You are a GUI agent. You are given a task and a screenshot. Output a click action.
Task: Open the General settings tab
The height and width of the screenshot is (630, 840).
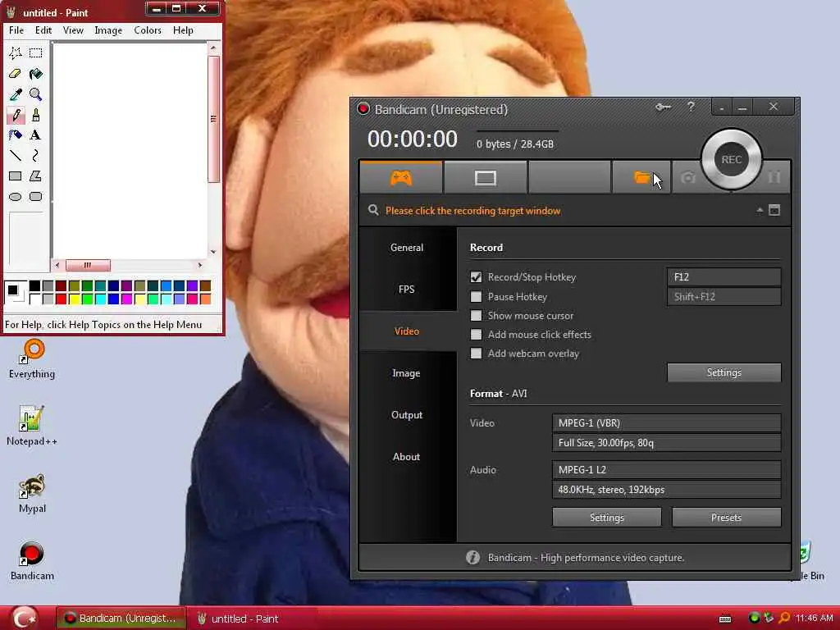(x=407, y=248)
